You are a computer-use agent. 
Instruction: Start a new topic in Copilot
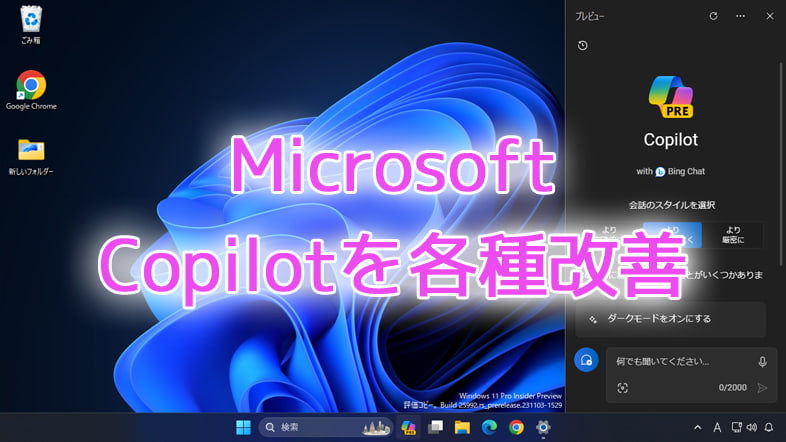click(586, 360)
